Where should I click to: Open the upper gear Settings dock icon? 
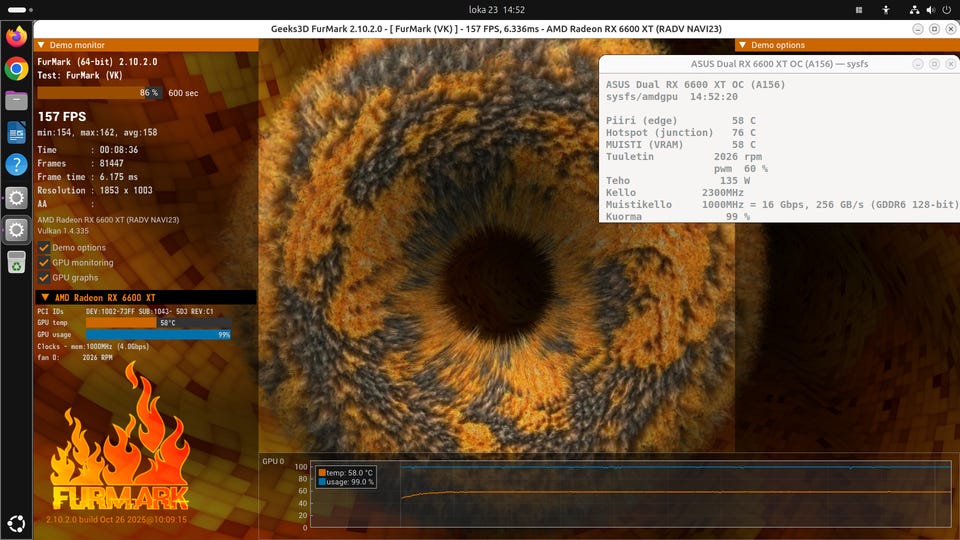click(17, 197)
